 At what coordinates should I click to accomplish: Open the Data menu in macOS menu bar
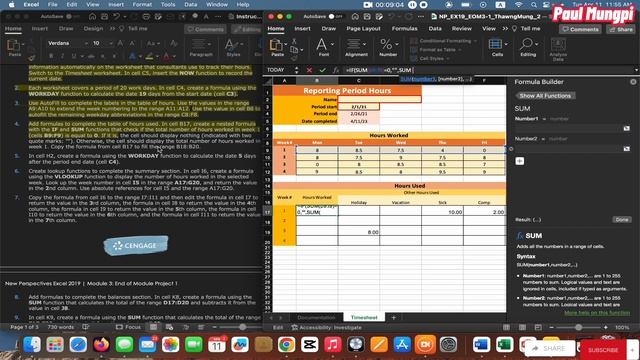point(191,4)
